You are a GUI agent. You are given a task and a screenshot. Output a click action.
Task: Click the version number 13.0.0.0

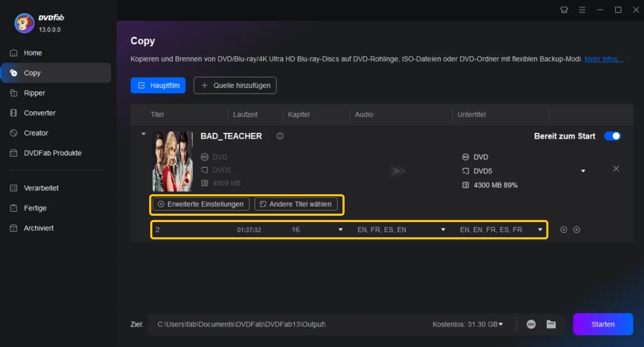tap(50, 30)
